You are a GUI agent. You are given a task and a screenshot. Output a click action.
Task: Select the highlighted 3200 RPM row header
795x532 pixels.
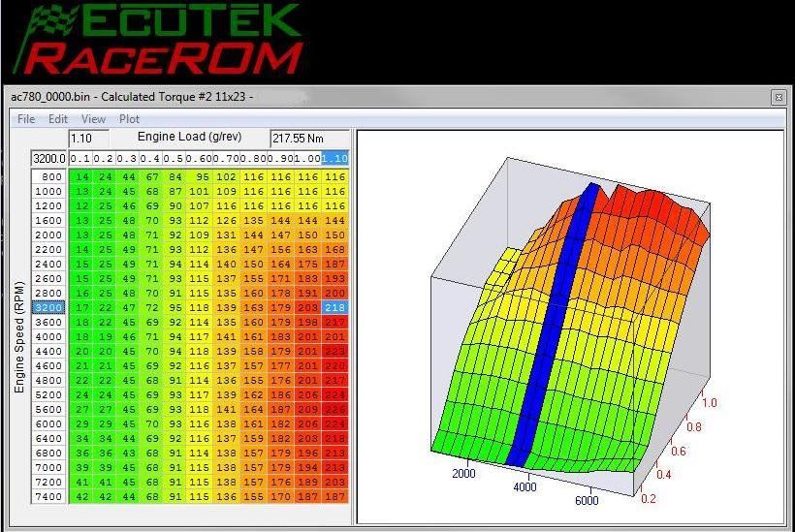coord(49,307)
